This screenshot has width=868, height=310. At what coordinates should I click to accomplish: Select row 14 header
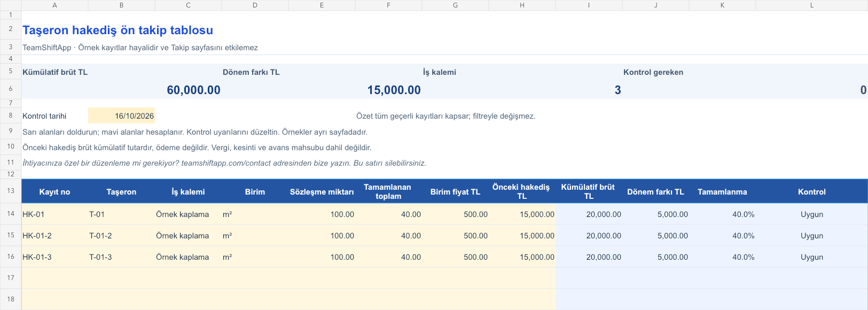pos(11,214)
